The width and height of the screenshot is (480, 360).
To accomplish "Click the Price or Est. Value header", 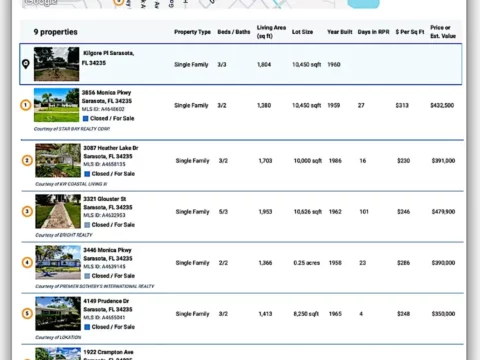I will pos(443,32).
